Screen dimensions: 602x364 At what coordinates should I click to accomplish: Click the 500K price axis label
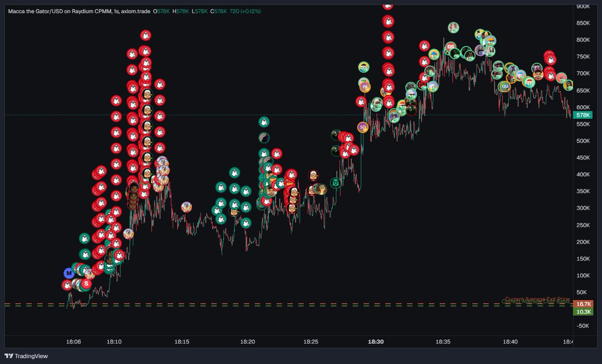click(x=583, y=141)
